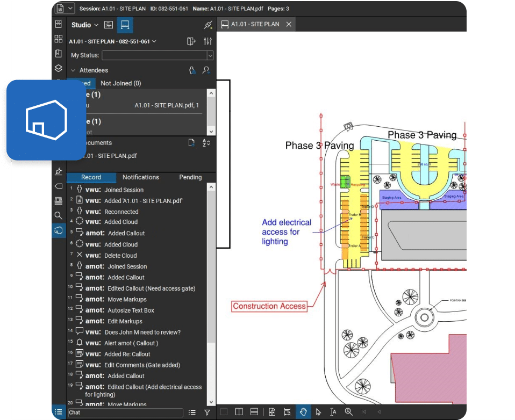The image size is (515, 420).
Task: Click the Invite Attendee icon
Action: point(206,70)
